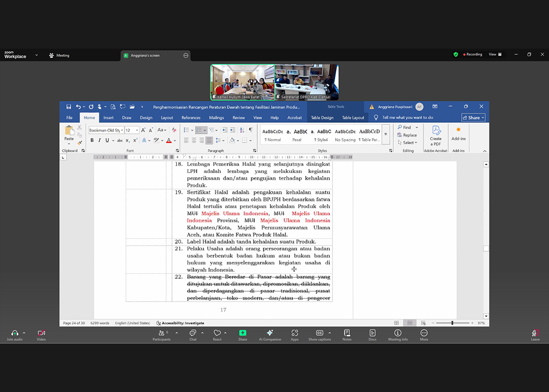Image resolution: width=549 pixels, height=392 pixels.
Task: Click Show captions in Zoom
Action: tap(319, 335)
